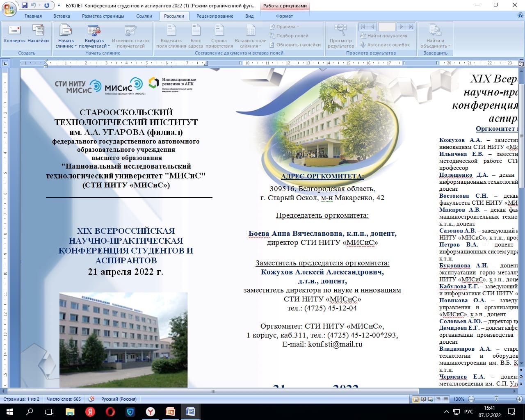525x420 pixels.
Task: Expand Начать слияние dropdown
Action: (x=66, y=36)
